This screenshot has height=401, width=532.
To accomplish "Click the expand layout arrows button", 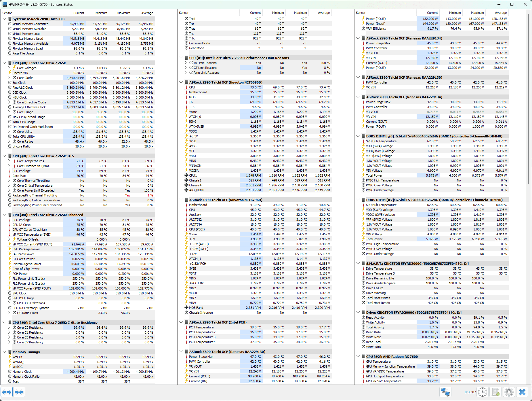I will tap(7, 392).
